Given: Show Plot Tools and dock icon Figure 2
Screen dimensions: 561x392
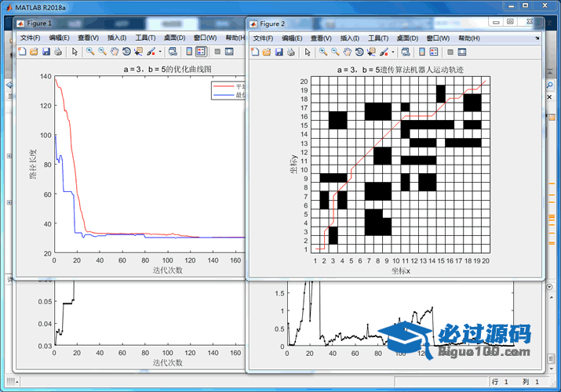Looking at the screenshot, I should coord(462,53).
